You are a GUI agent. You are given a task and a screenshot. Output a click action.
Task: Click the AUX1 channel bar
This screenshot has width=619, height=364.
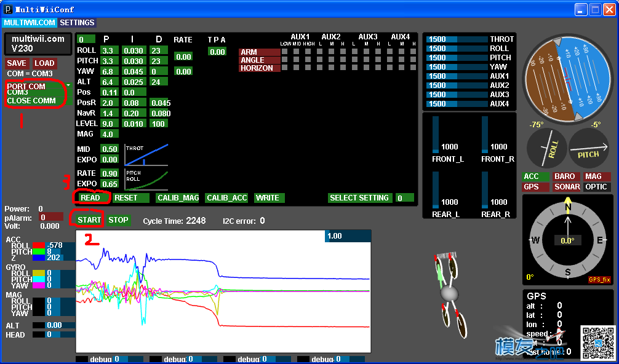click(457, 76)
